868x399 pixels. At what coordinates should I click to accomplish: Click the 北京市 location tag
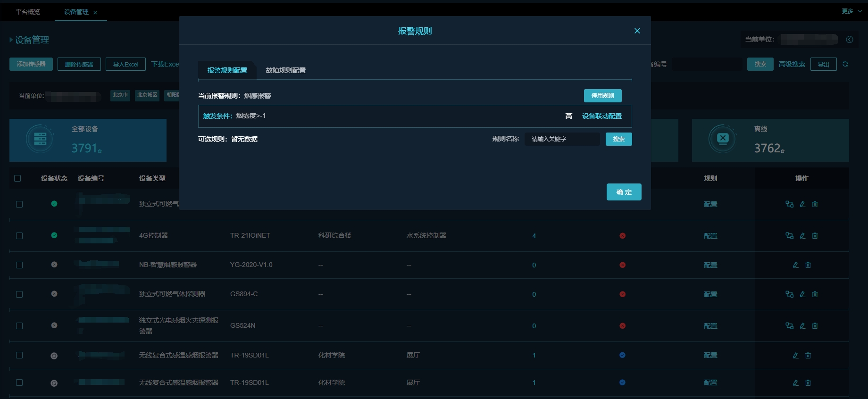point(120,95)
